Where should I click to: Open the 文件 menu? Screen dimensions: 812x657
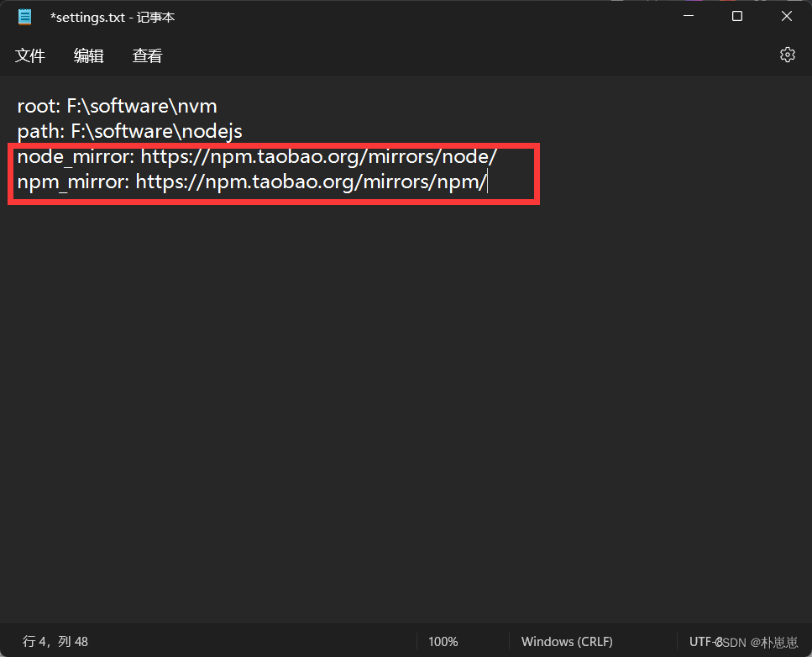pos(30,55)
